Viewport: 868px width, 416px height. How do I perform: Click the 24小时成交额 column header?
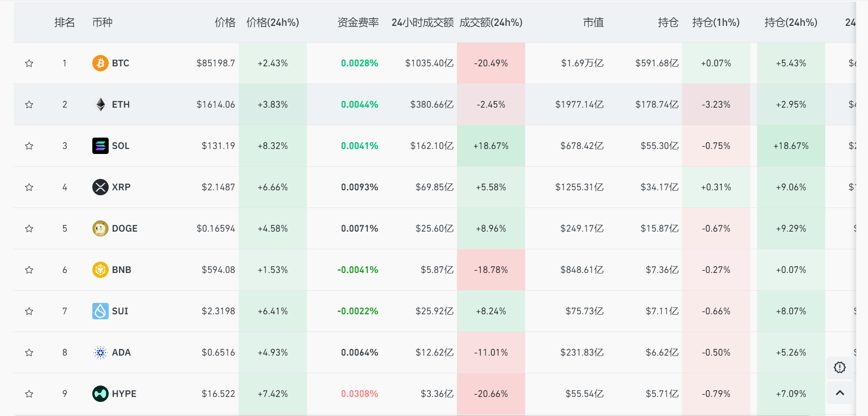point(422,22)
